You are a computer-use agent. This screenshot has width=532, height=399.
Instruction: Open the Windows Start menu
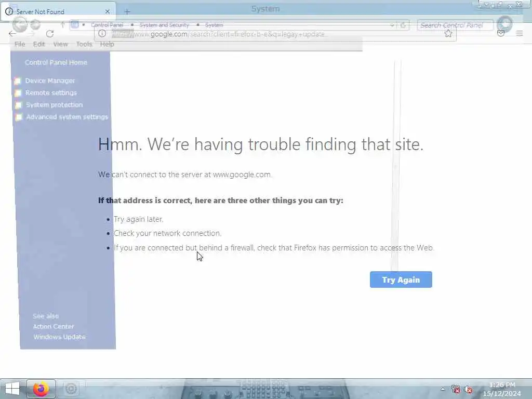12,389
